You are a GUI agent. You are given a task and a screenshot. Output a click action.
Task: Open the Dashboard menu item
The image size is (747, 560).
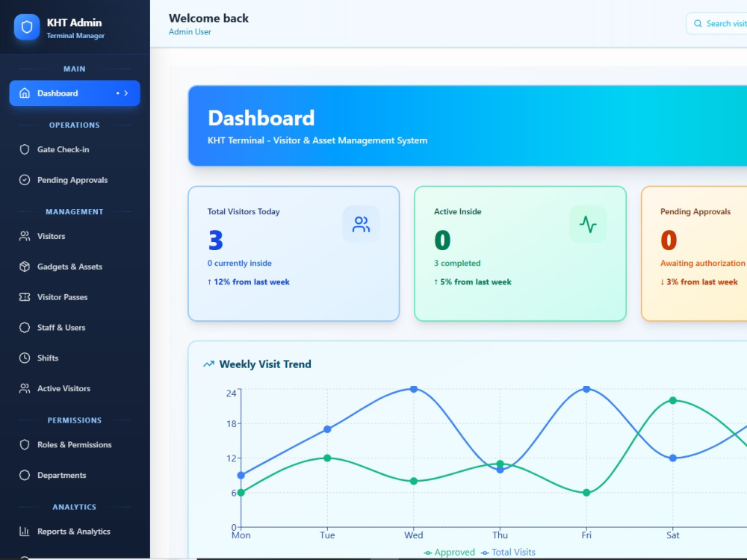pos(75,93)
